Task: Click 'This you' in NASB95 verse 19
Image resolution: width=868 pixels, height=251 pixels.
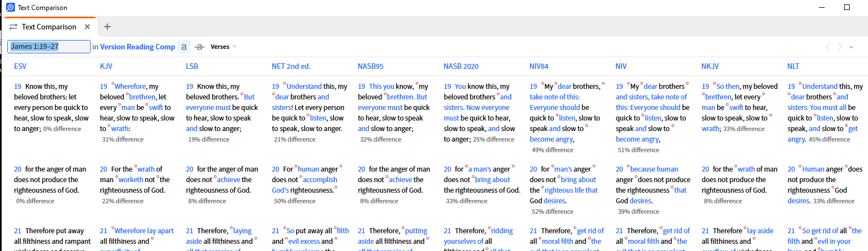Action: pos(381,86)
